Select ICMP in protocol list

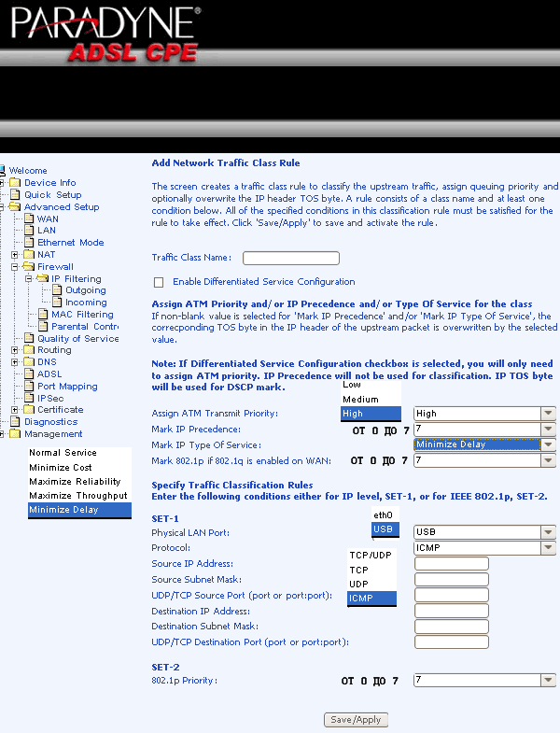pos(372,599)
